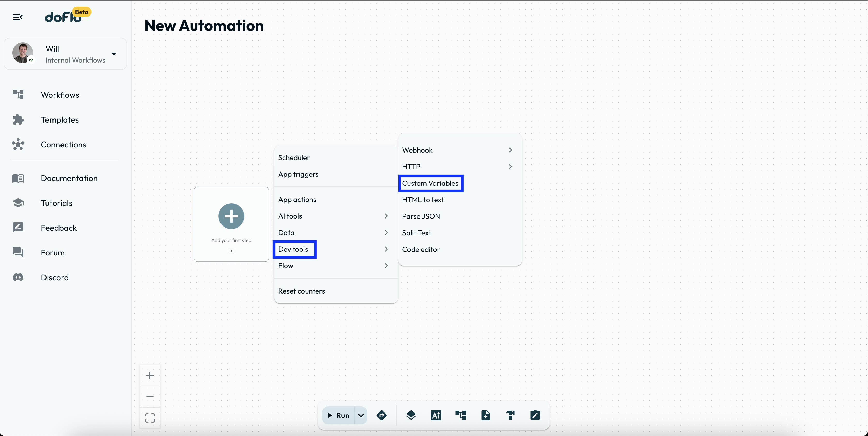
Task: Click the workflow tree icon in bottom toolbar
Action: pyautogui.click(x=461, y=415)
